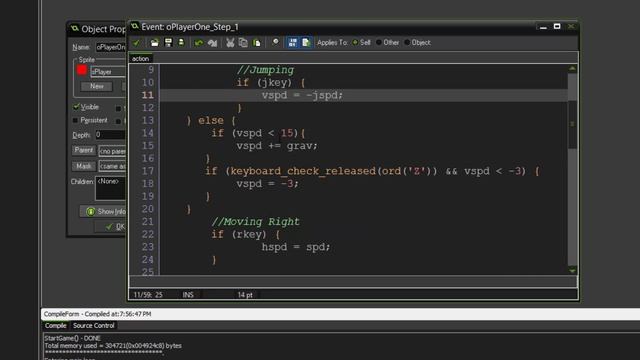Image resolution: width=640 pixels, height=360 pixels.
Task: Click the code editor scroll up arrow
Action: coord(572,69)
